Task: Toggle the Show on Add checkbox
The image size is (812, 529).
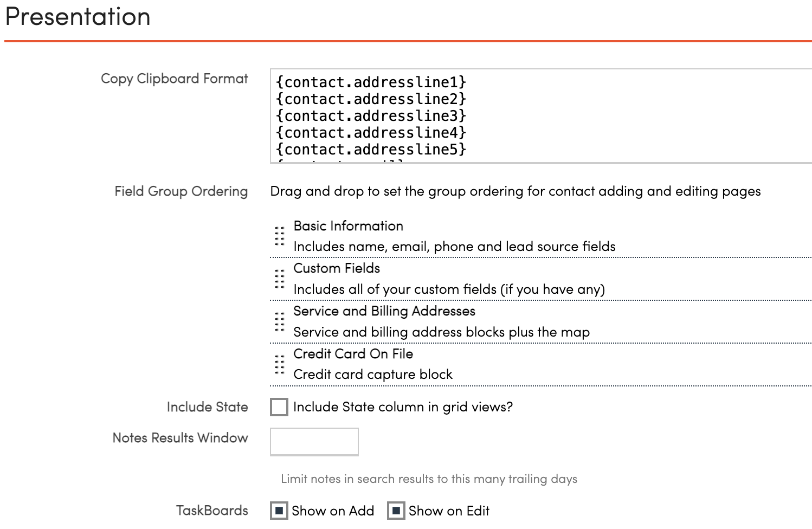Action: click(x=279, y=511)
